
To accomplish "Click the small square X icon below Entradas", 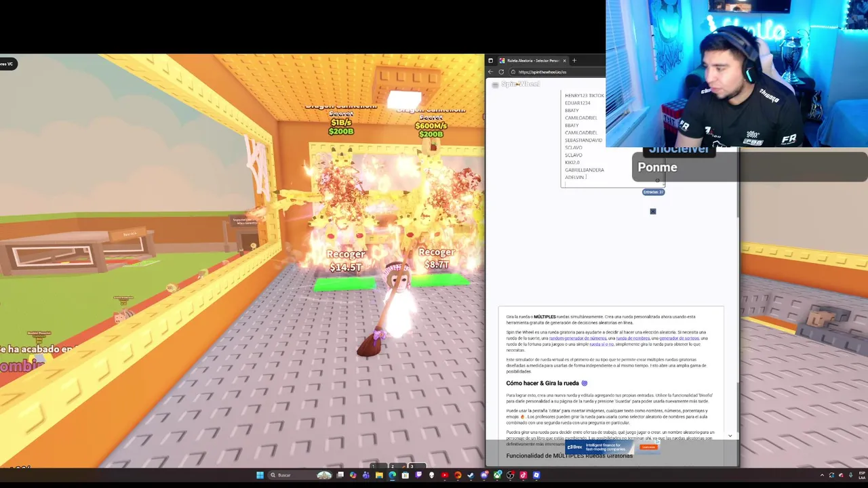I will point(653,211).
